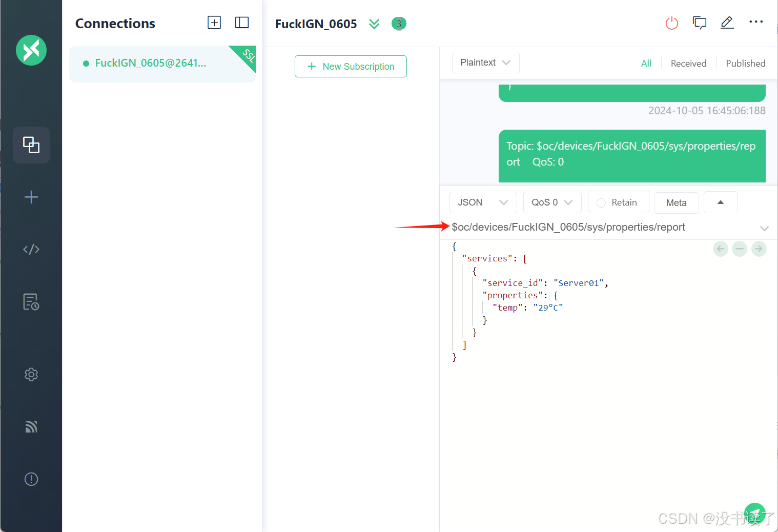Open the Script page code icon
Screen dimensions: 778x532
pyautogui.click(x=31, y=250)
